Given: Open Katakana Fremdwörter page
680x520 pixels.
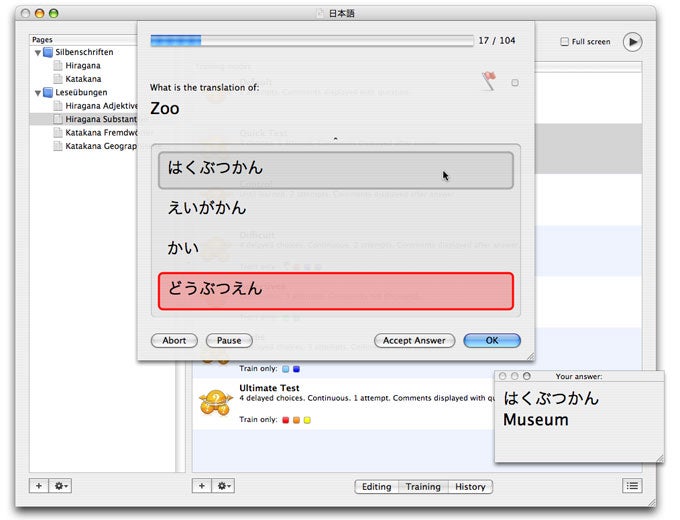Looking at the screenshot, I should pyautogui.click(x=101, y=133).
